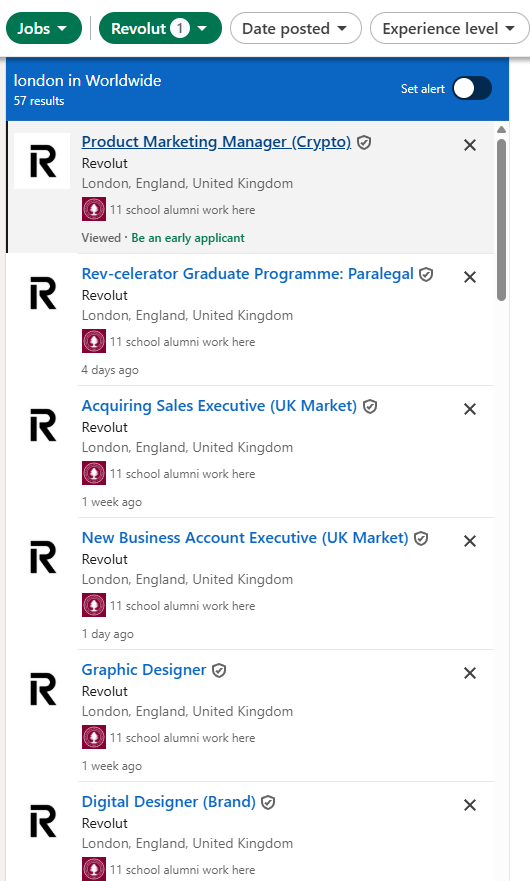Open Product Marketing Manager (Crypto) job
Viewport: 530px width, 881px height.
(216, 142)
